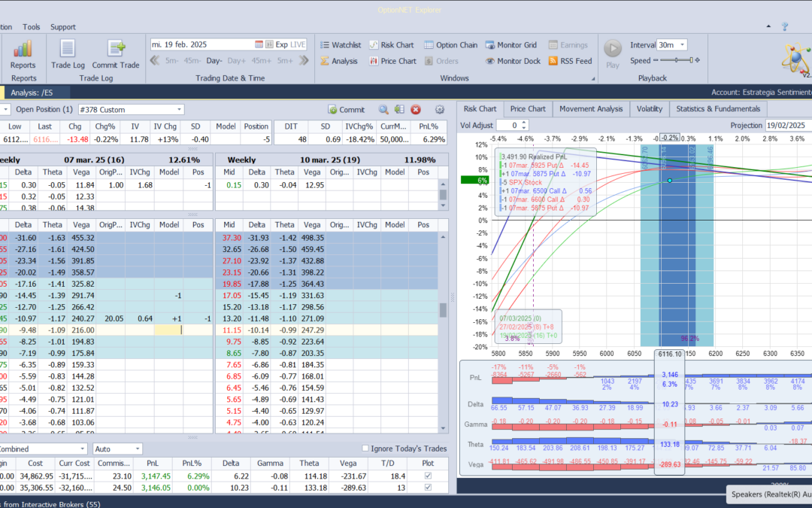This screenshot has width=812, height=508.
Task: Switch to the Movement Analysis tab
Action: [x=590, y=109]
